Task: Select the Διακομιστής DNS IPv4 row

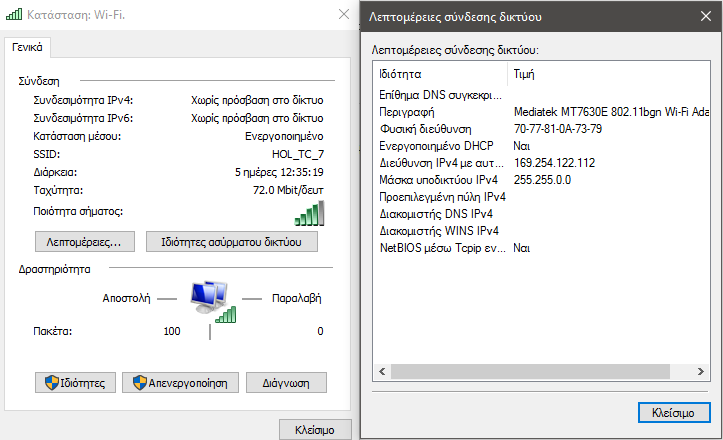Action: pos(541,214)
